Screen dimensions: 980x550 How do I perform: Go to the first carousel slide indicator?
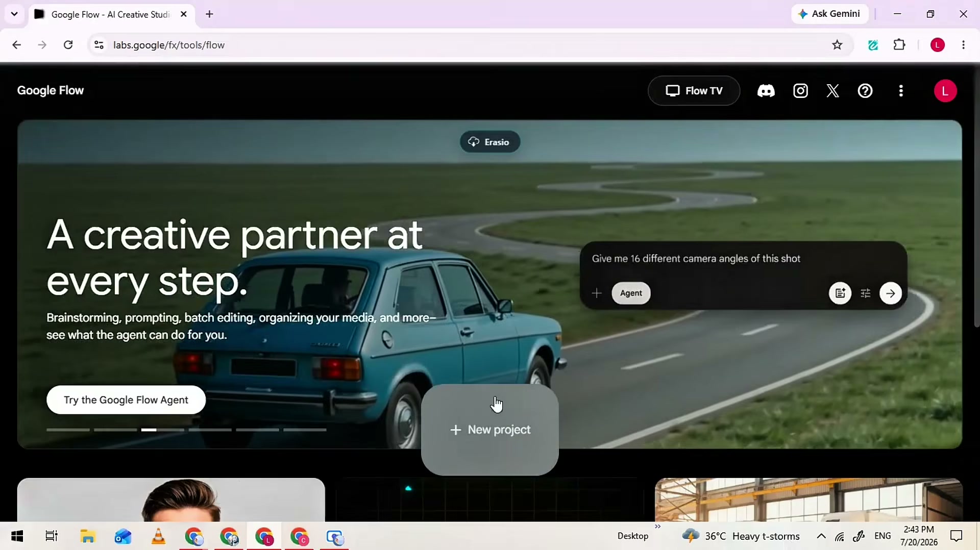click(x=68, y=430)
